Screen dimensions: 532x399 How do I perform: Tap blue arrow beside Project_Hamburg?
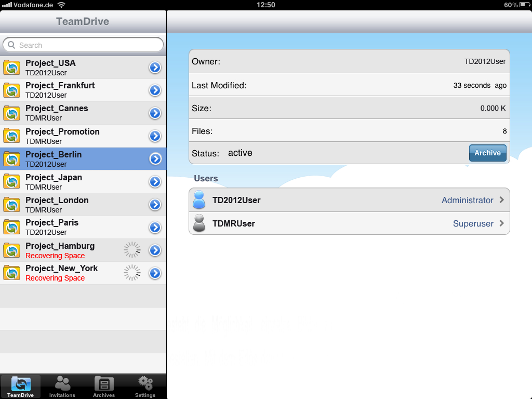coord(155,250)
